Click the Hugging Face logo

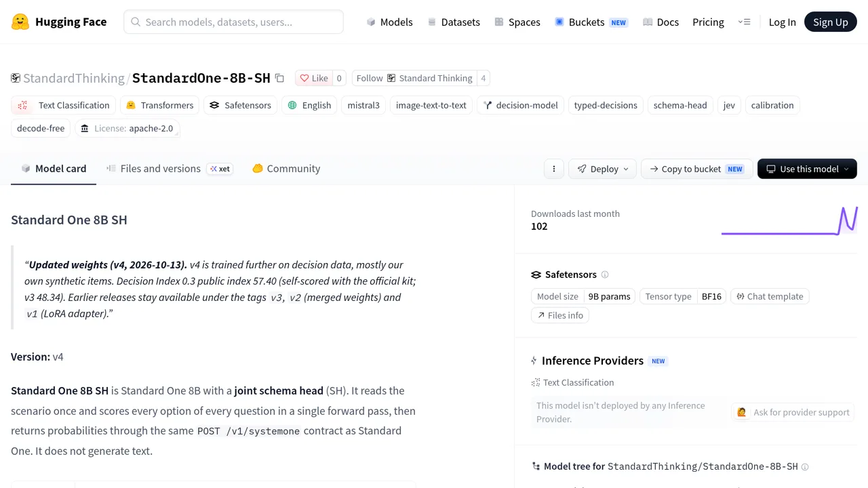[x=59, y=22]
